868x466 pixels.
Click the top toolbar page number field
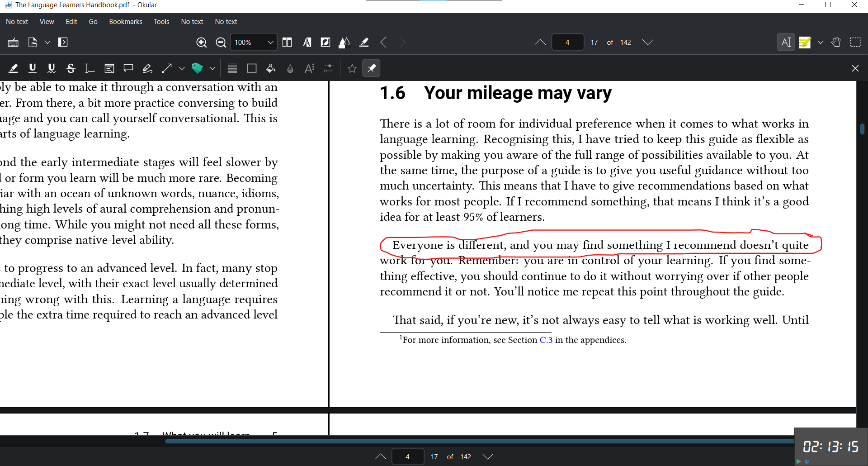(567, 43)
